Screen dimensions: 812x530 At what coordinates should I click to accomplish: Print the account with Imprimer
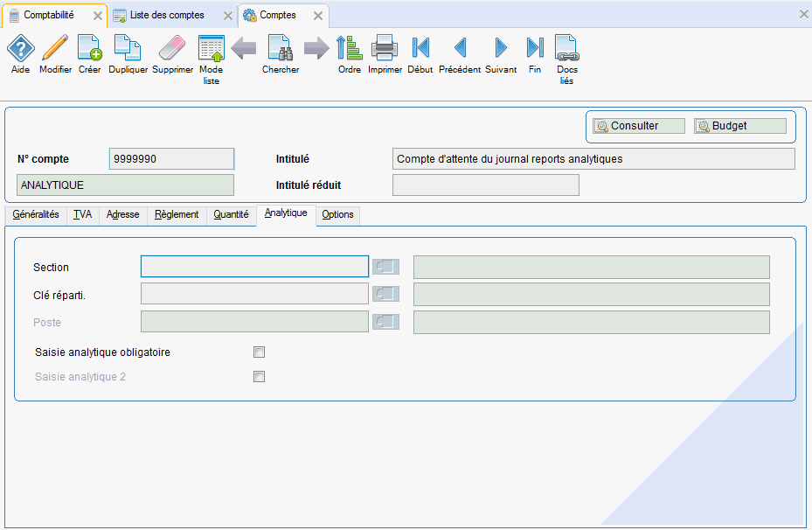385,49
